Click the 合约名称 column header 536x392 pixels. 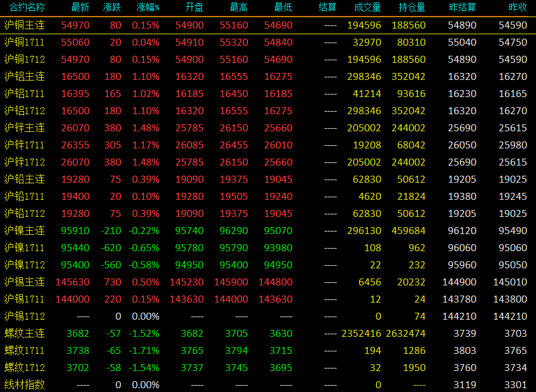pos(27,8)
